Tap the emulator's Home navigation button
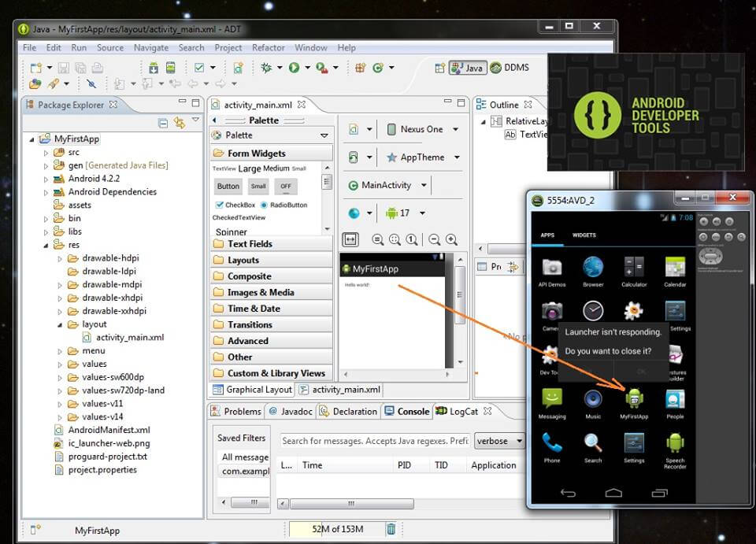The image size is (756, 544). 613,493
